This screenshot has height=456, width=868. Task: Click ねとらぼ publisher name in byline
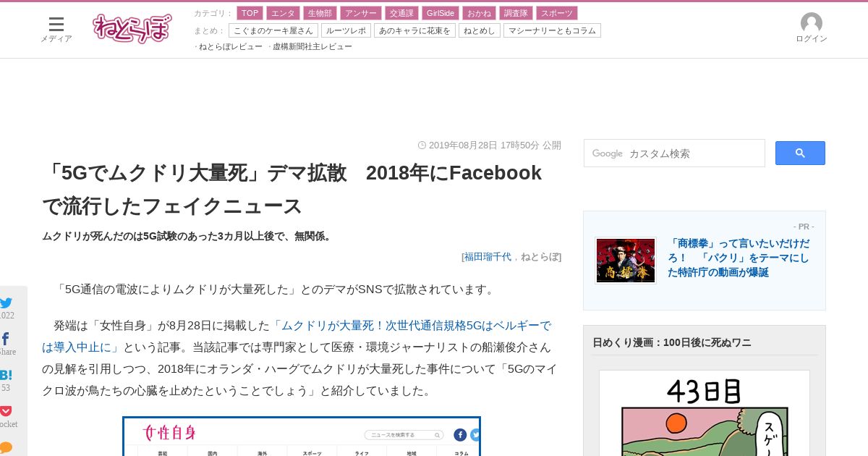[540, 256]
